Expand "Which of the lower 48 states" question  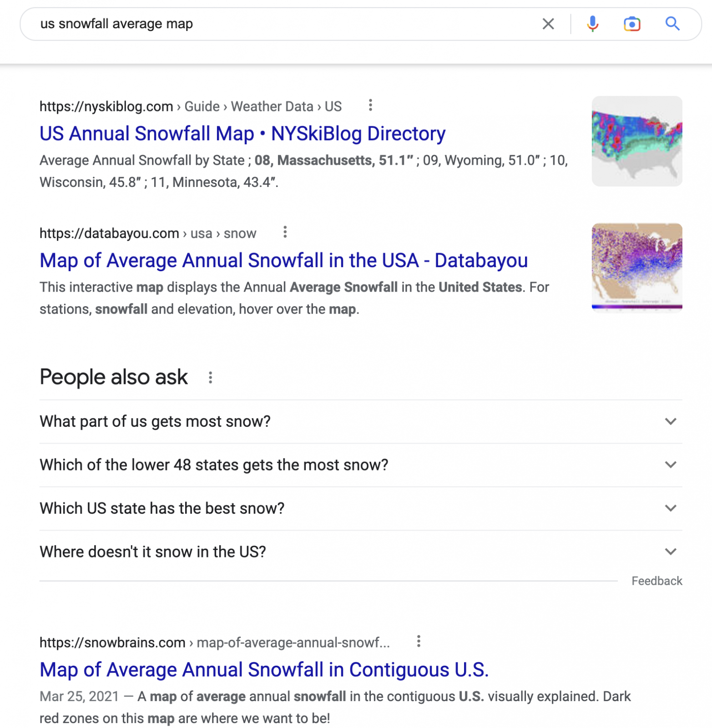coord(670,465)
